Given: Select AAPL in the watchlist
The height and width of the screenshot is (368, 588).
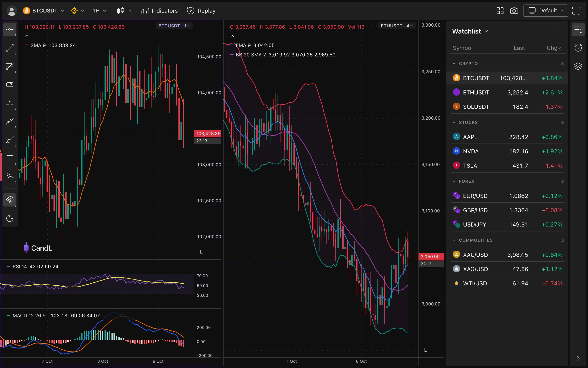Looking at the screenshot, I should pos(507,137).
